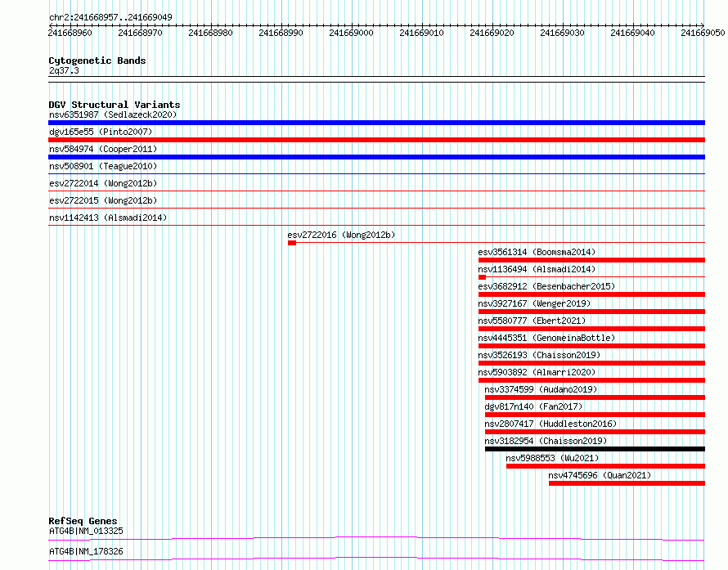Screen dimensions: 728x570
Task: Click nsv1142413 (Alsmadi2014) label
Action: pos(108,218)
